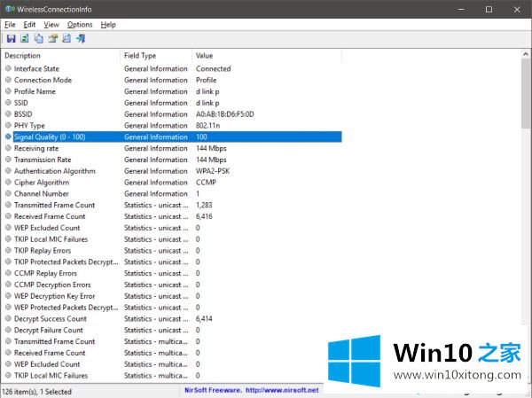The image size is (532, 398).
Task: Click the bullet icon beside CCMP Replay Errors
Action: (9, 273)
